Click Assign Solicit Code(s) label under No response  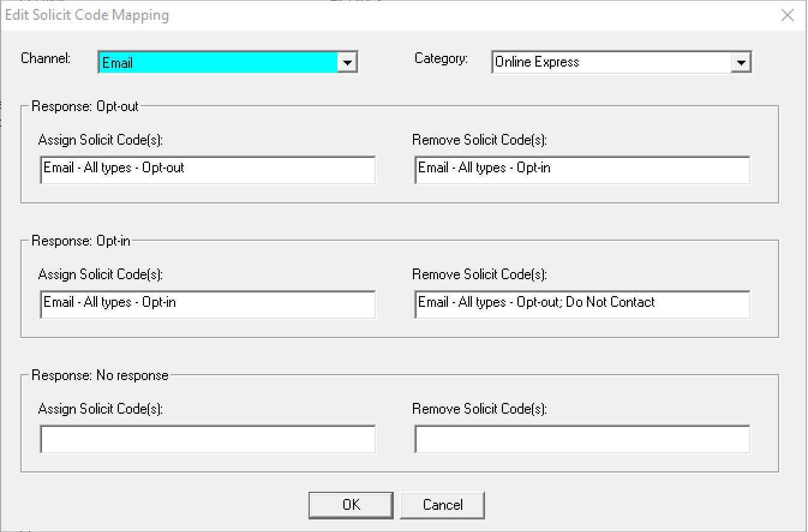(x=101, y=409)
